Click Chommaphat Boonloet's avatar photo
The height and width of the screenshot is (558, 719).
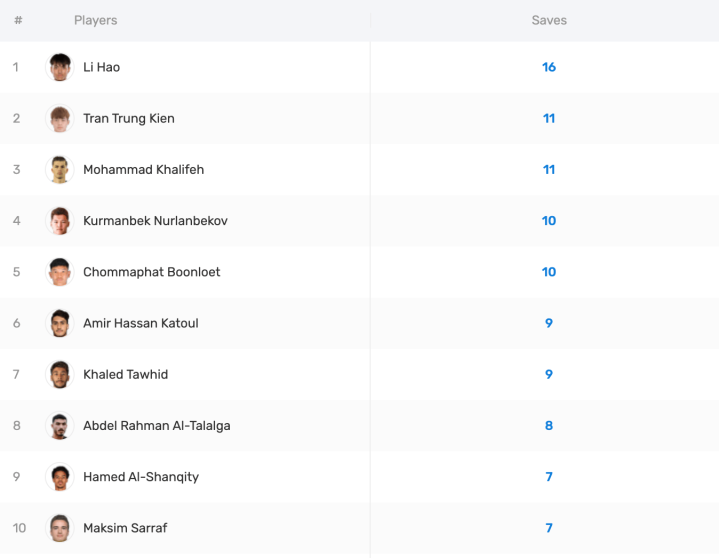(x=60, y=272)
